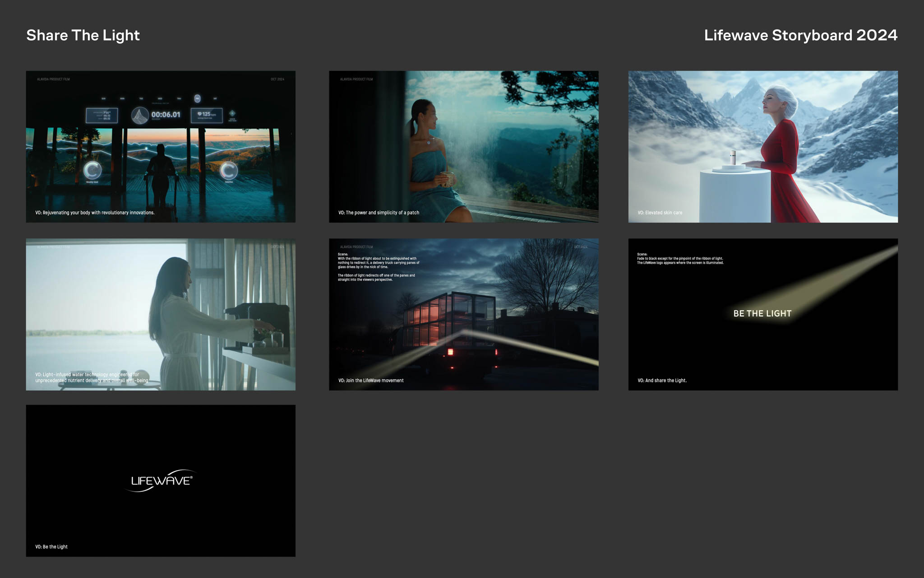
Task: Click the mountain icon beside the 00:06.01 timer
Action: click(140, 116)
